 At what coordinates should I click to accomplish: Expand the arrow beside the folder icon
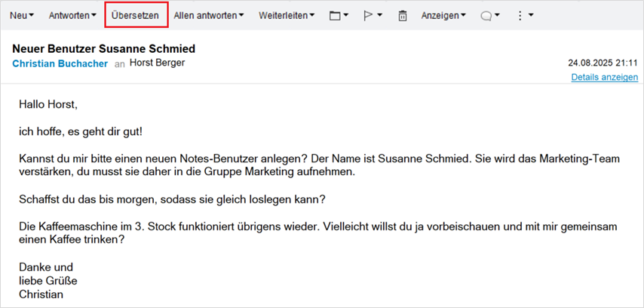(346, 16)
